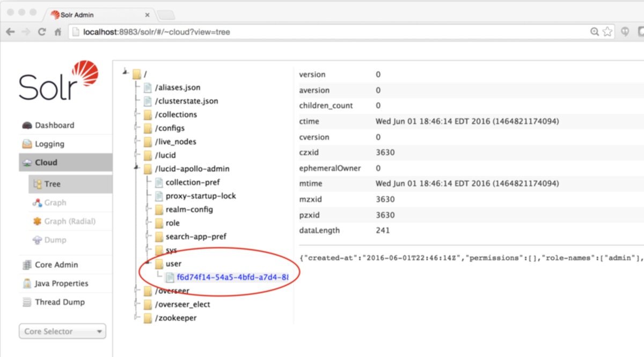The height and width of the screenshot is (357, 644).
Task: Click the /live_nodes folder label
Action: (175, 142)
